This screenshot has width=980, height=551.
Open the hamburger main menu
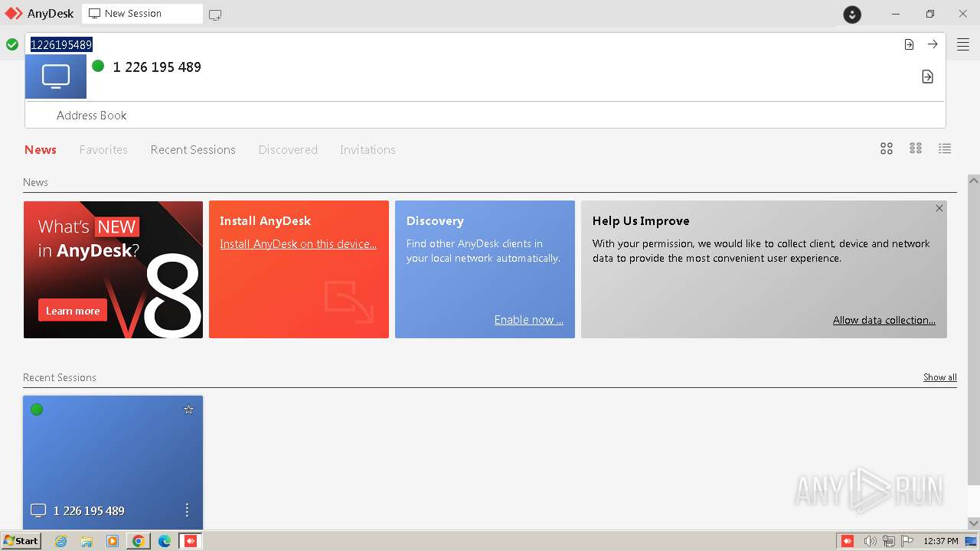963,44
